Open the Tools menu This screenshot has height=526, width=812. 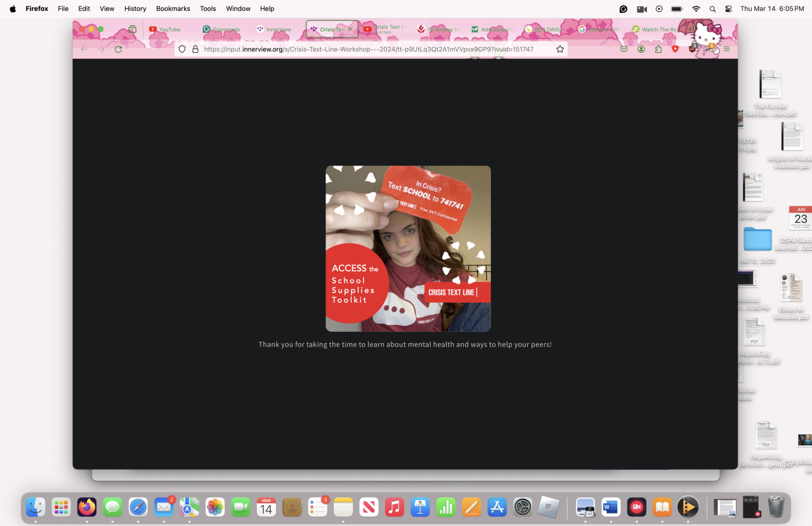pos(208,9)
